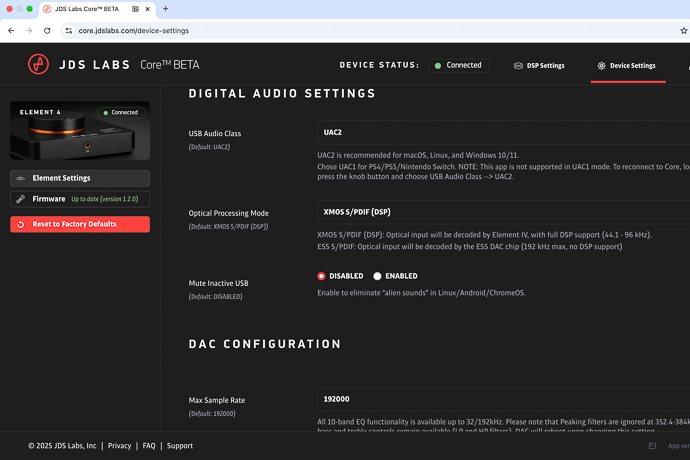Select the ENABLED option for Mute Inactive USB
The height and width of the screenshot is (460, 690).
pyautogui.click(x=377, y=276)
